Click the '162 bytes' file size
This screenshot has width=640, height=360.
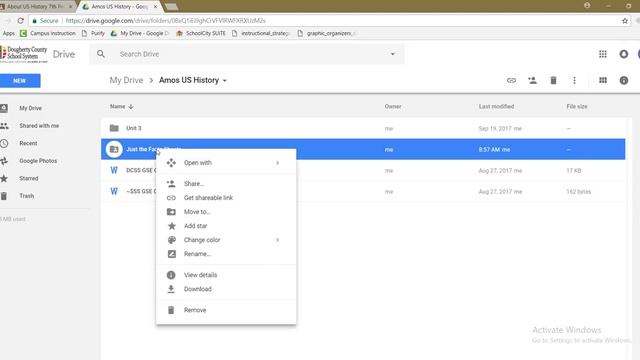[x=578, y=191]
